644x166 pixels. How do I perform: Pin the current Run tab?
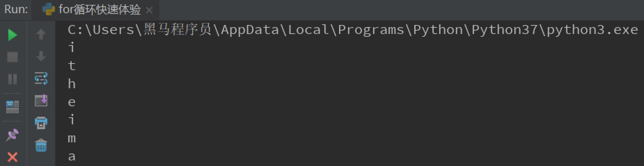(13, 135)
